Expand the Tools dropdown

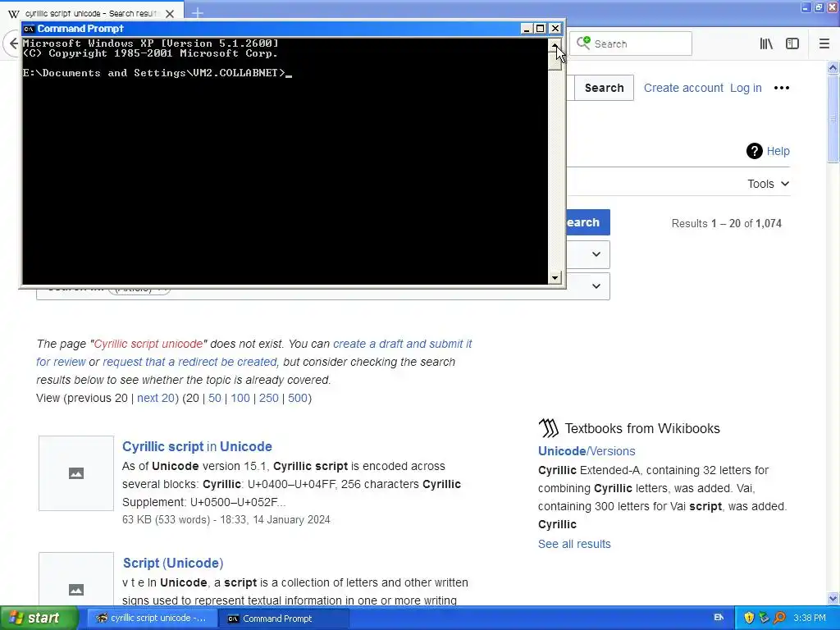coord(768,184)
